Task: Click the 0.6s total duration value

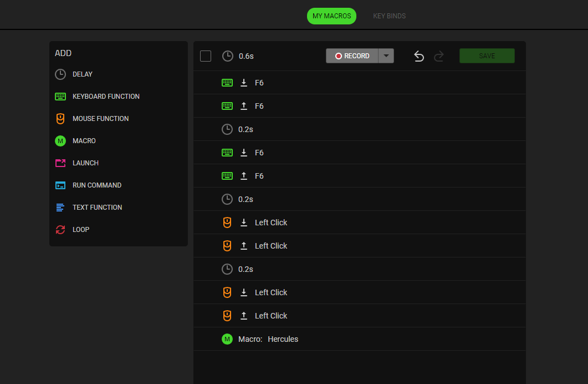Action: coord(246,56)
